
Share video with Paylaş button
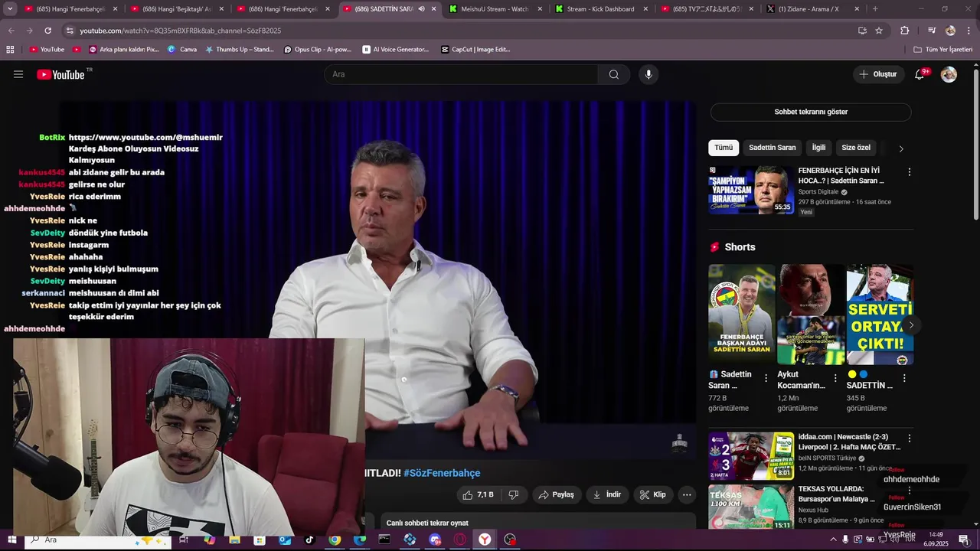[x=556, y=495]
